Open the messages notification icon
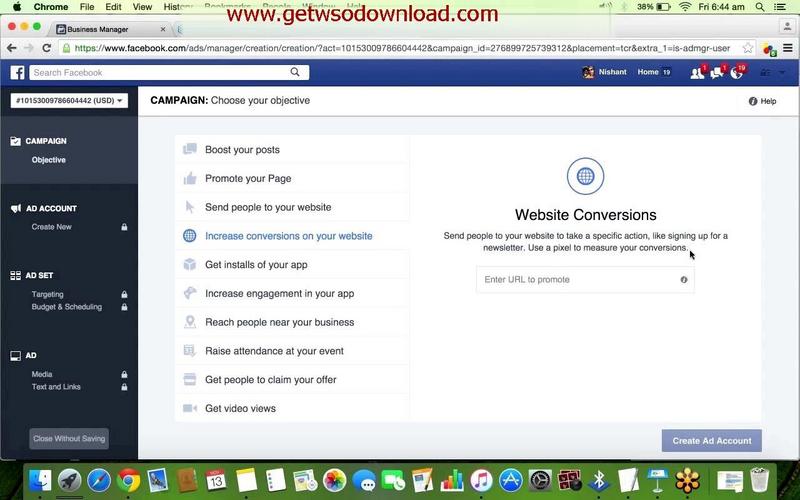 click(x=716, y=73)
